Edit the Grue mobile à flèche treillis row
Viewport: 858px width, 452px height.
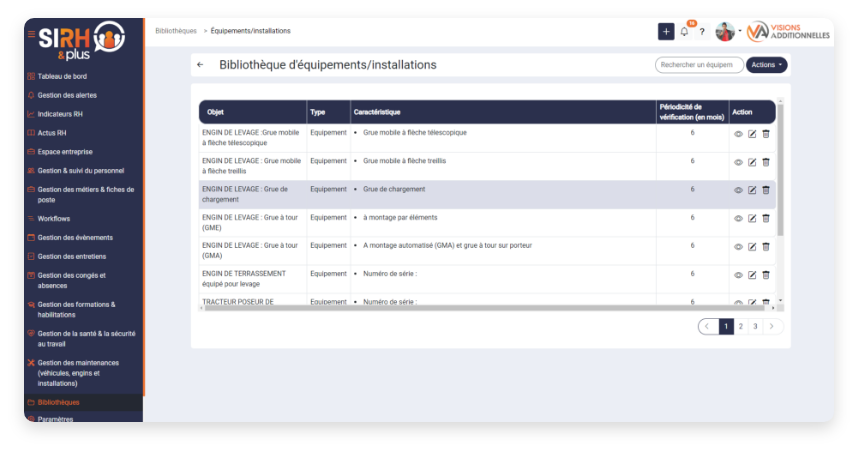[x=752, y=163]
